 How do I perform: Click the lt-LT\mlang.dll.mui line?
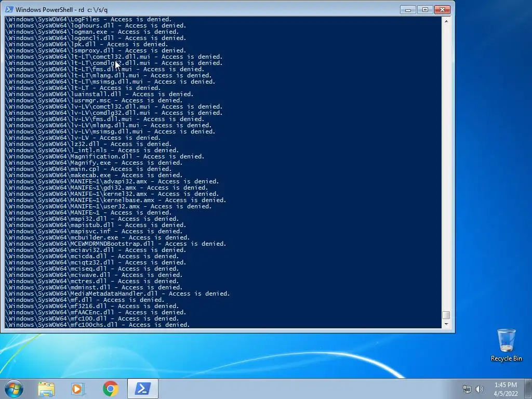click(x=109, y=75)
